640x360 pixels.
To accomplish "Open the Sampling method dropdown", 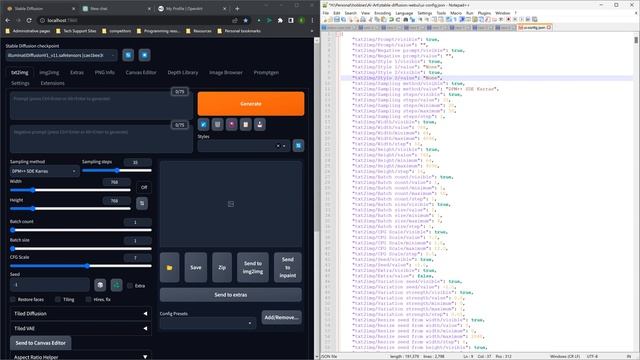I will pos(44,171).
